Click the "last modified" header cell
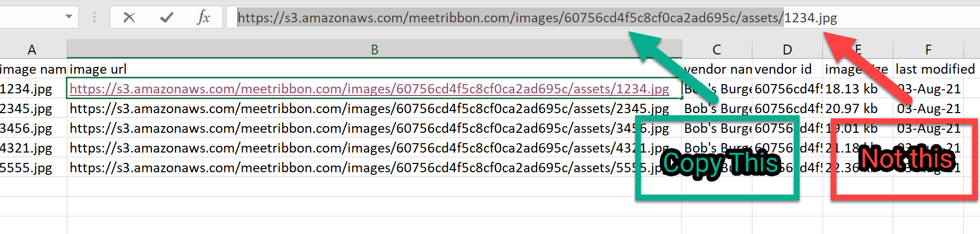Viewport: 980px width, 234px height. pos(934,69)
